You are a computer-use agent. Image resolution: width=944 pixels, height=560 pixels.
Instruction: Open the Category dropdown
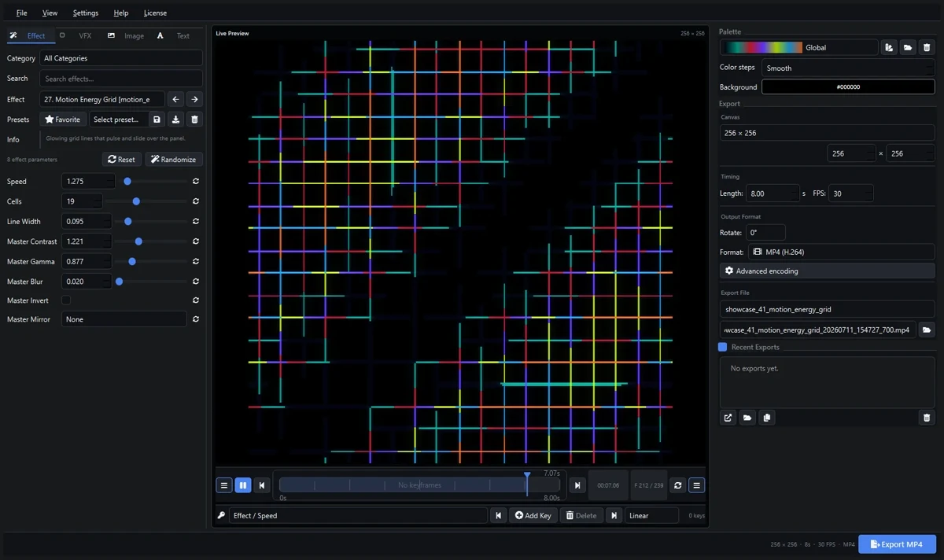tap(121, 58)
